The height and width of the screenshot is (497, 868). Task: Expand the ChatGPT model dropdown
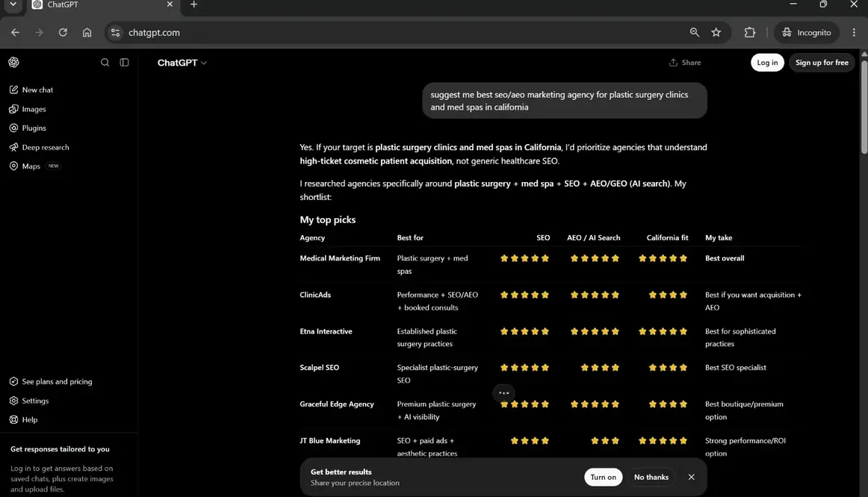[x=182, y=63]
